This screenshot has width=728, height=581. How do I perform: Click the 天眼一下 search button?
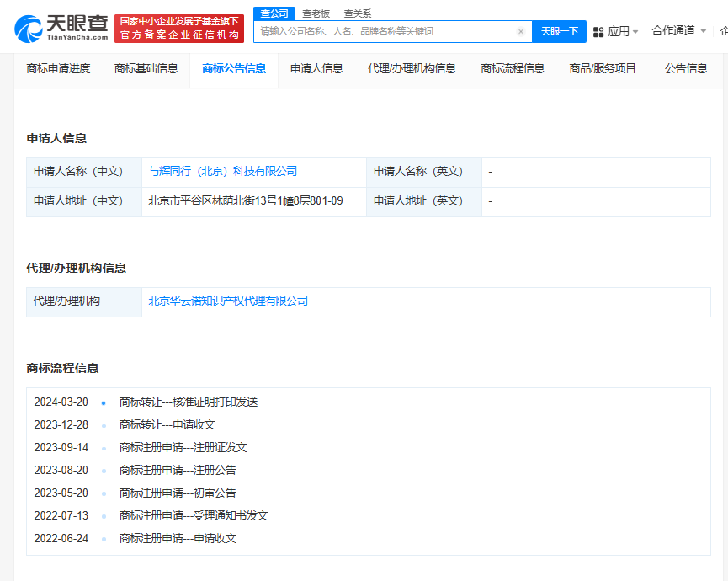559,30
